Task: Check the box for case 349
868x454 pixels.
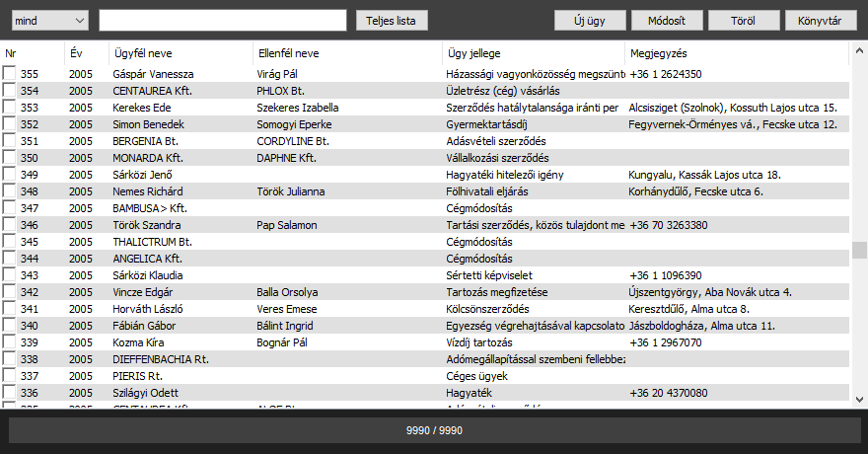Action: point(9,175)
